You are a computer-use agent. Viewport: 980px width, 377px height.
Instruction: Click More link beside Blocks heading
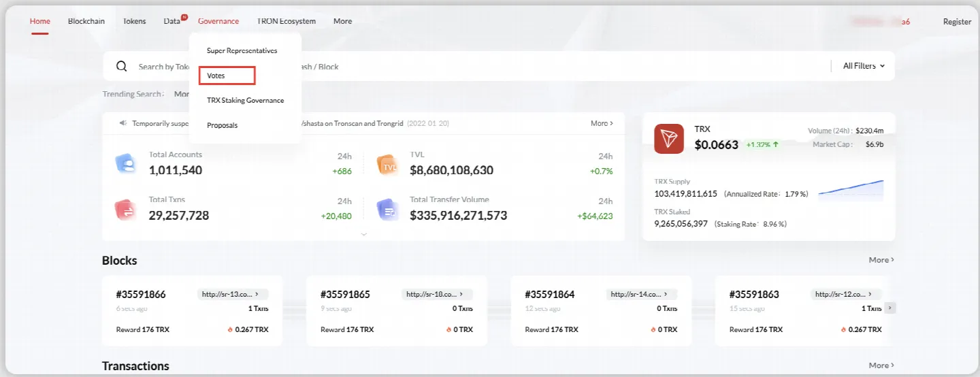click(x=881, y=260)
